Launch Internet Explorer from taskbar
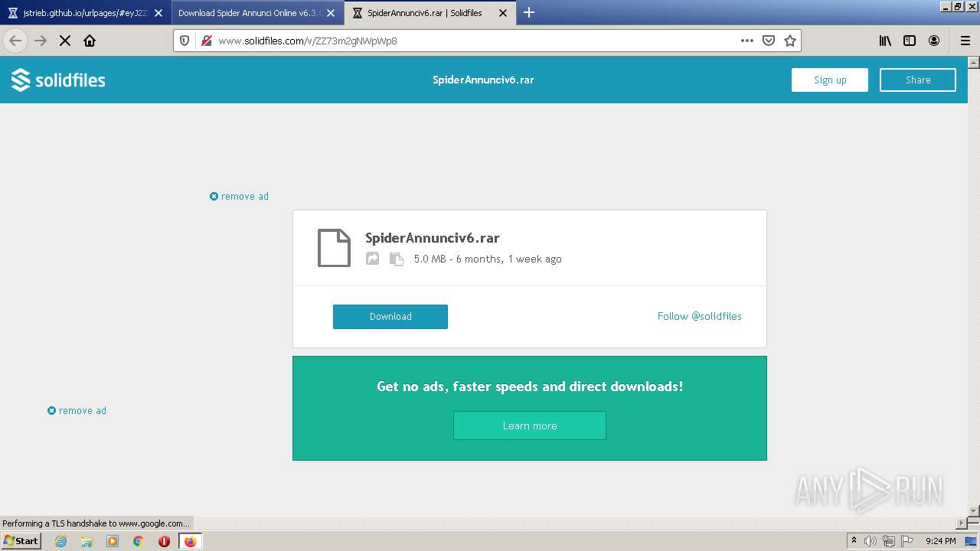Screen dimensions: 980x551 pyautogui.click(x=60, y=541)
